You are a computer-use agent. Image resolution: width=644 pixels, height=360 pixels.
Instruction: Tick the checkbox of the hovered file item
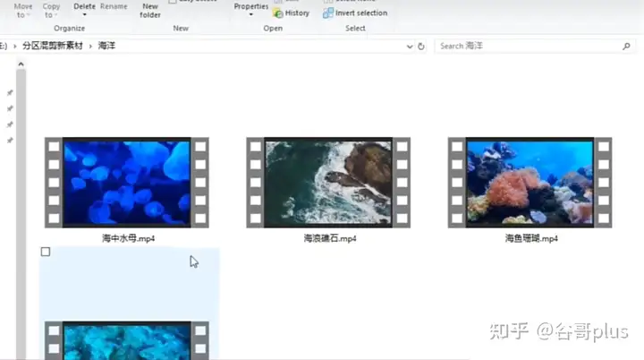(x=46, y=252)
